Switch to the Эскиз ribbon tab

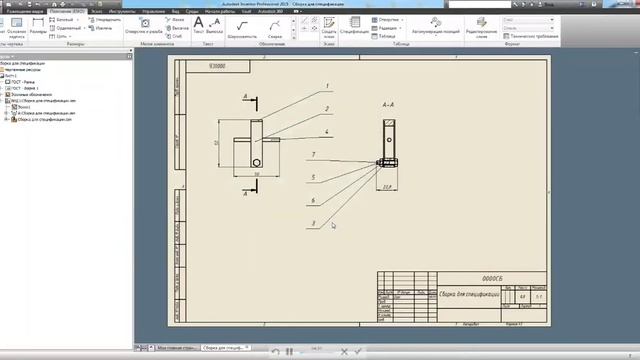click(x=97, y=11)
